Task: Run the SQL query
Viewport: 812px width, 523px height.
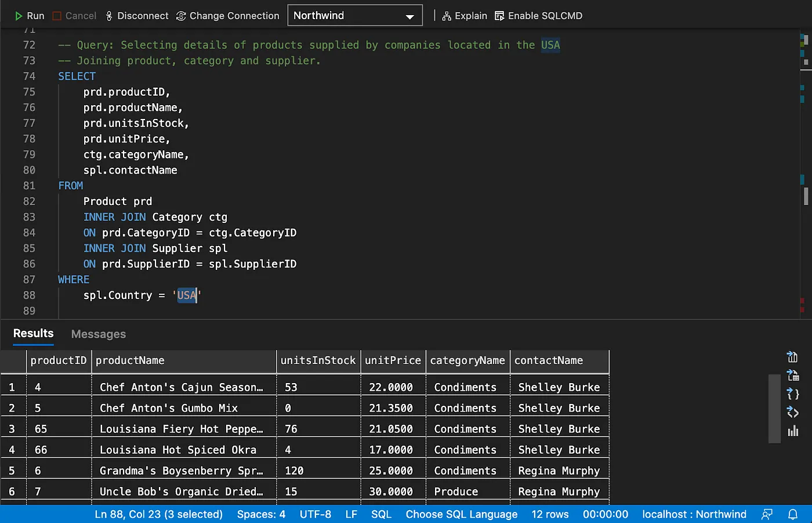Action: [29, 16]
